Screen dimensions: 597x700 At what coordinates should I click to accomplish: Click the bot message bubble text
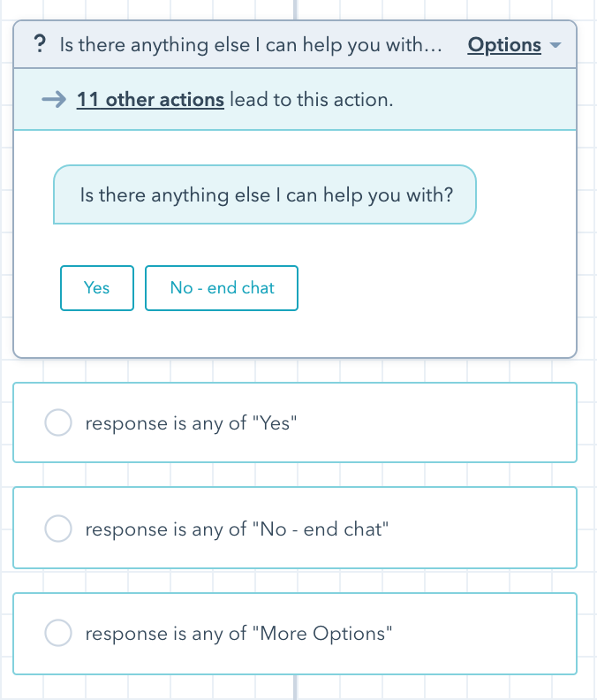click(266, 195)
